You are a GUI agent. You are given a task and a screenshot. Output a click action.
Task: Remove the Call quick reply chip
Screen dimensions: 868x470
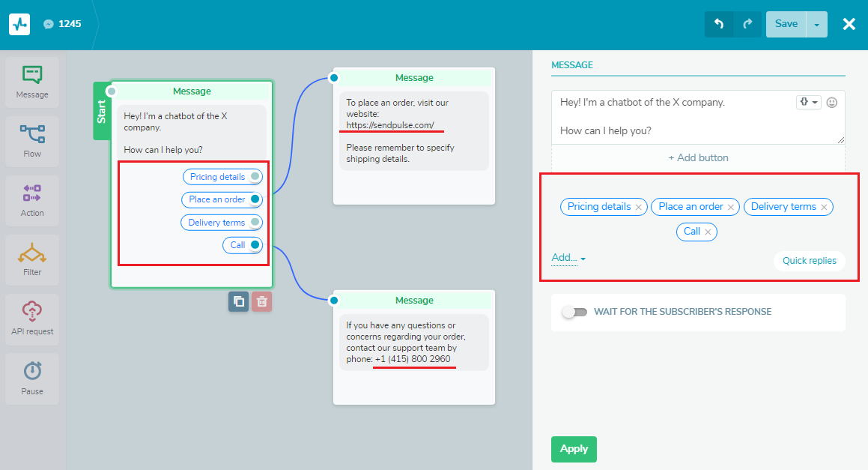[708, 232]
